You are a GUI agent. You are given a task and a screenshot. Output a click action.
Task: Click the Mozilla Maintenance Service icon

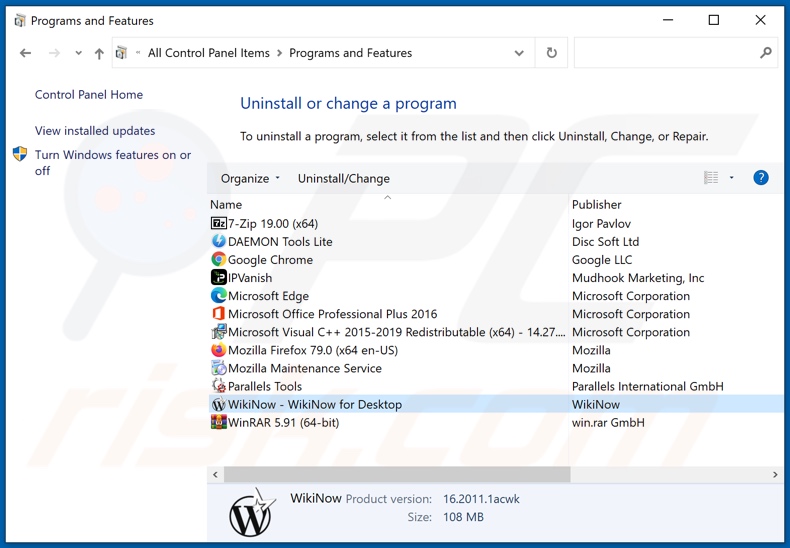point(219,368)
